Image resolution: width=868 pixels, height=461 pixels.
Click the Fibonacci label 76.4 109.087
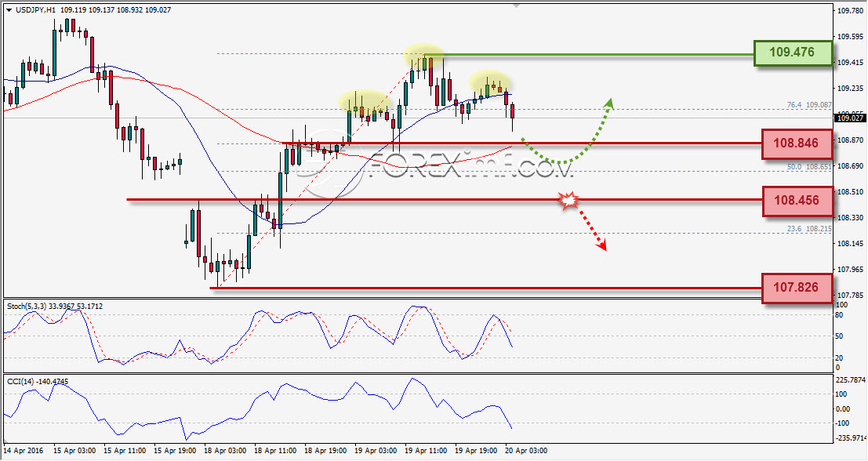[809, 104]
